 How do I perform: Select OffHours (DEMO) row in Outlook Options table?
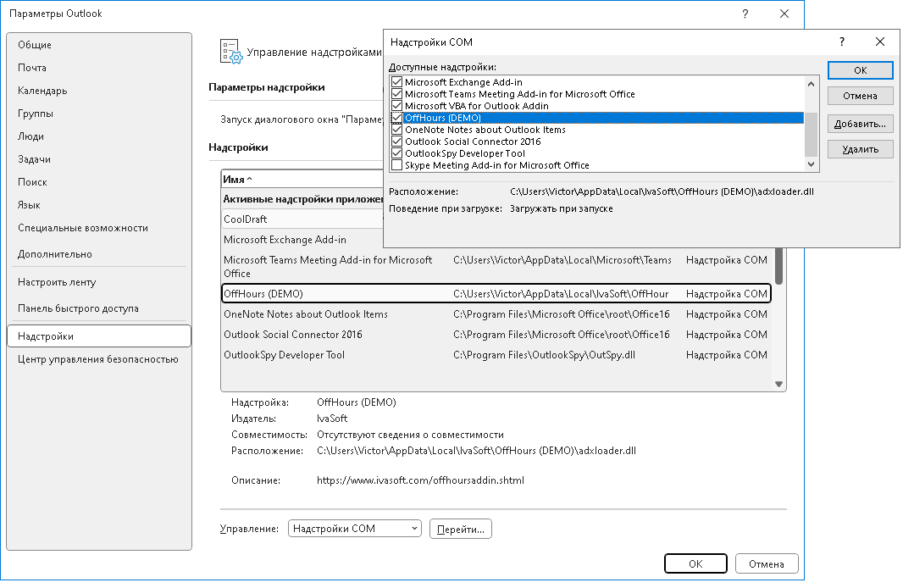496,294
